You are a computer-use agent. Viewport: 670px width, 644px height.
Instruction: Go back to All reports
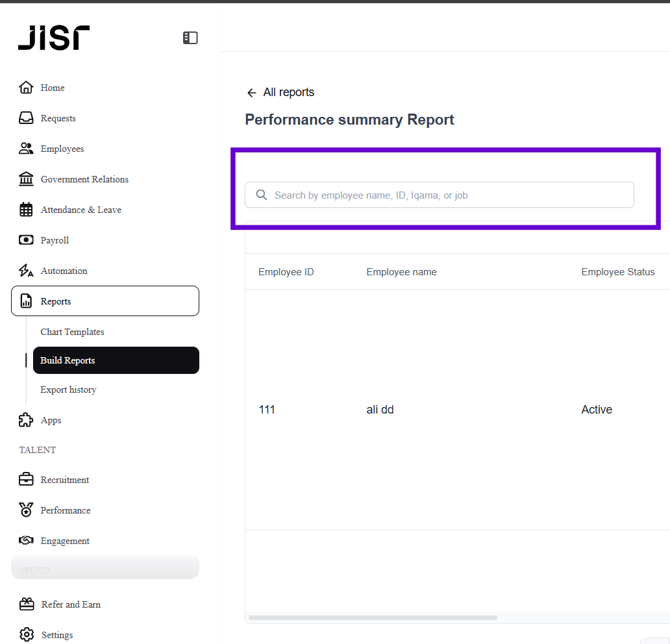click(280, 92)
